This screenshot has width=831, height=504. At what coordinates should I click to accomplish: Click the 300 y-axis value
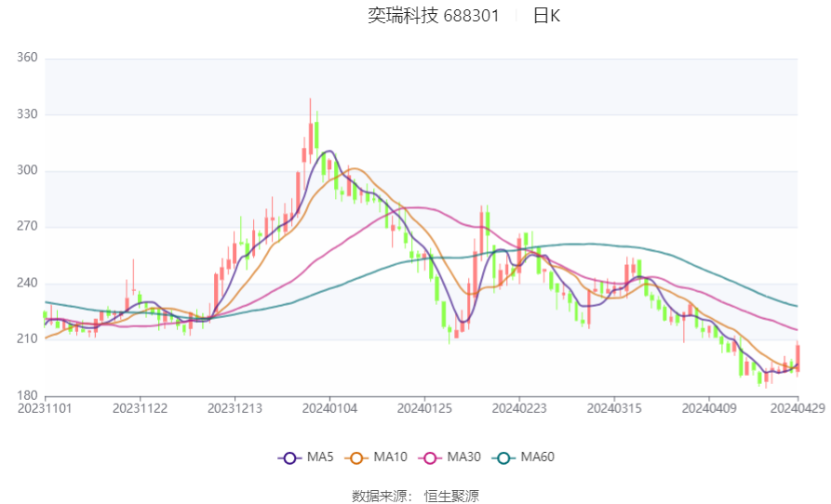(x=27, y=170)
